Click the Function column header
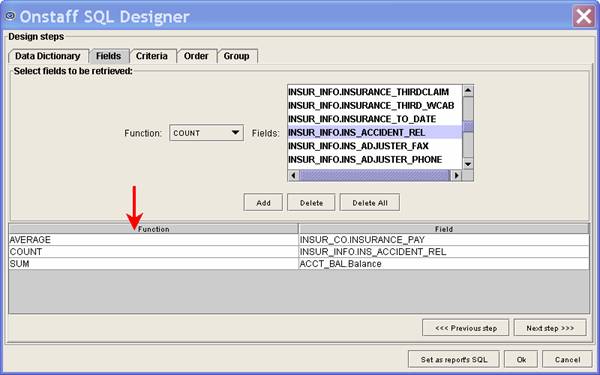Screen dimensions: 600x375 pos(153,229)
